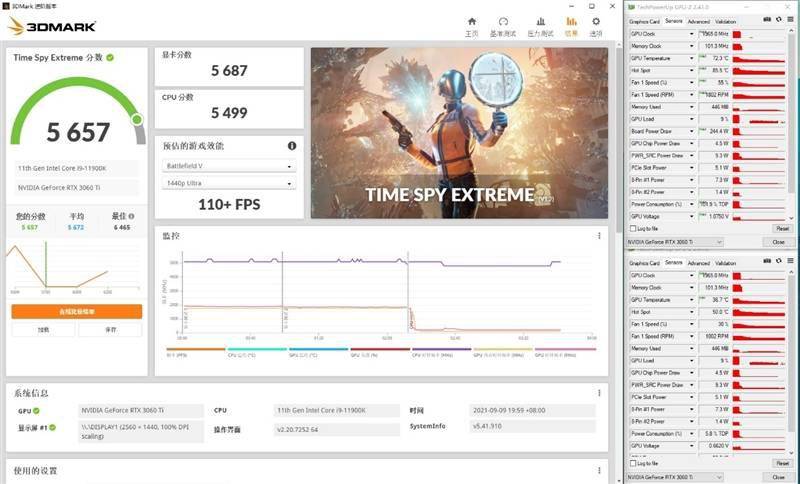
Task: Open the Benchmarks section in 3DMark
Action: [x=503, y=22]
